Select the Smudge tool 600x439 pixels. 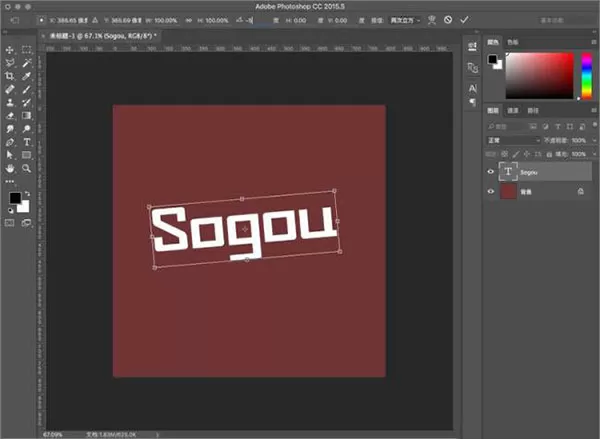10,129
